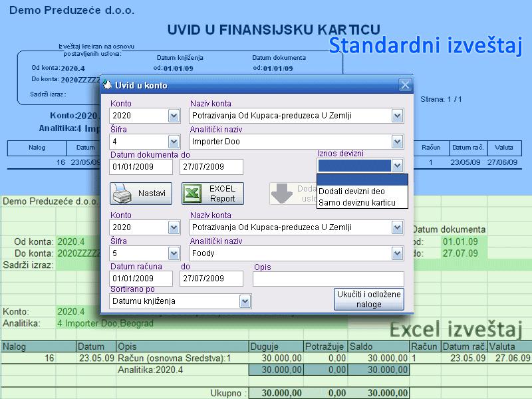Image resolution: width=532 pixels, height=399 pixels.
Task: Click into the Opis text field
Action: [x=328, y=279]
